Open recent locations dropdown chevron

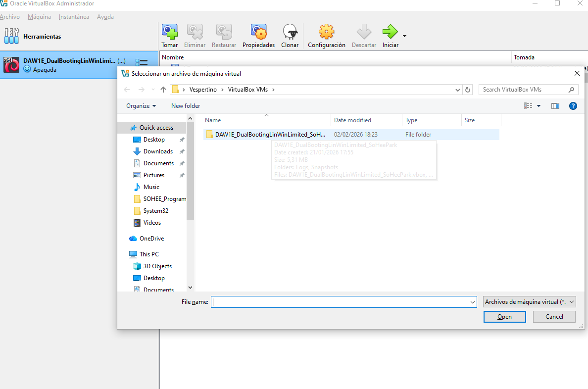[153, 90]
